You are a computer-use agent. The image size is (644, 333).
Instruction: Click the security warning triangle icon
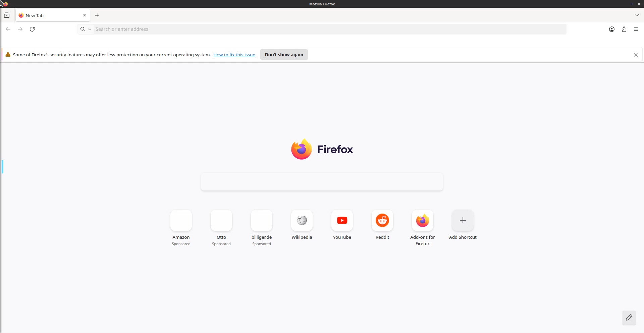coord(8,55)
